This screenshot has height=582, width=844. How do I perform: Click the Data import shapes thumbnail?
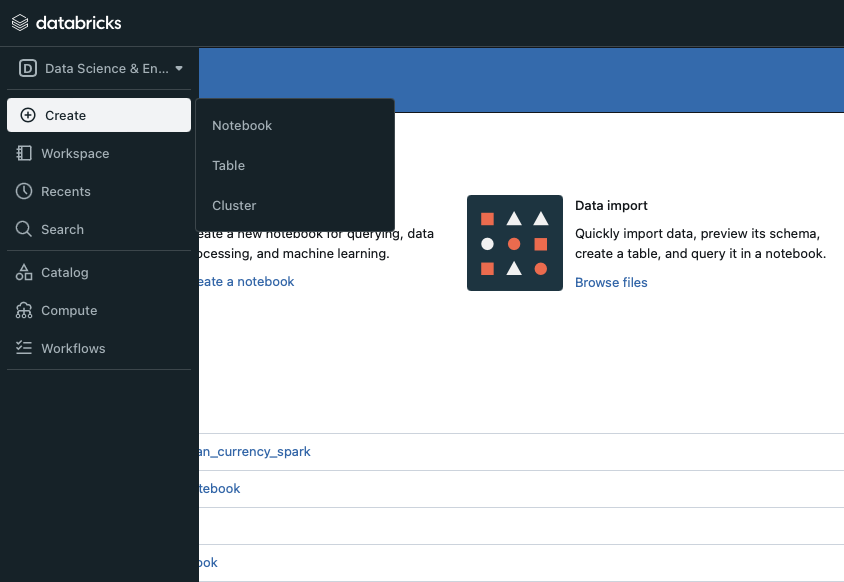(514, 243)
